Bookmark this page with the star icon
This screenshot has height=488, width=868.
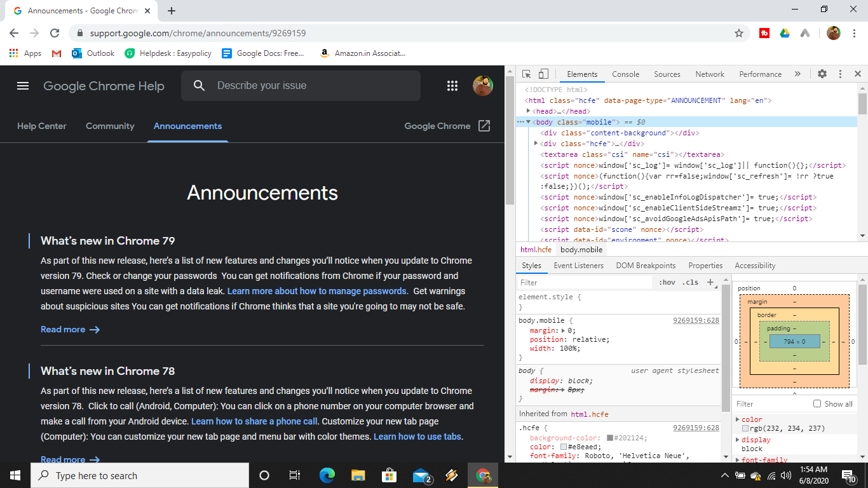pos(739,33)
